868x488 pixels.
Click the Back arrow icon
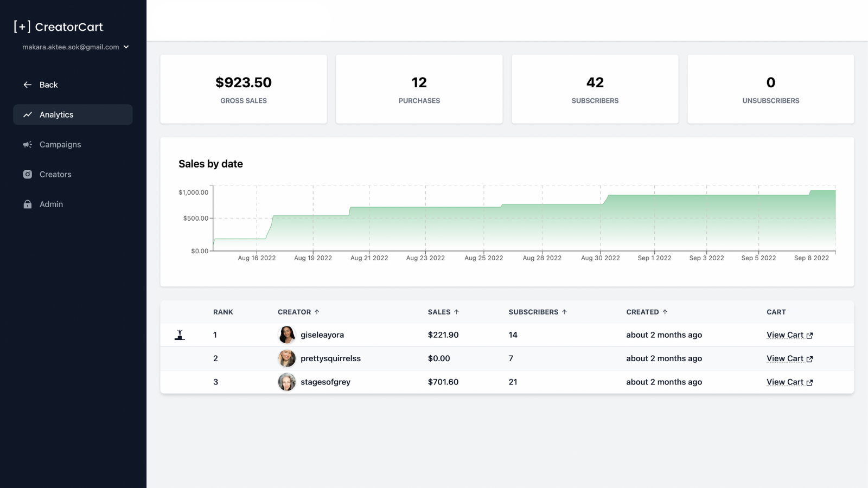[x=28, y=85]
